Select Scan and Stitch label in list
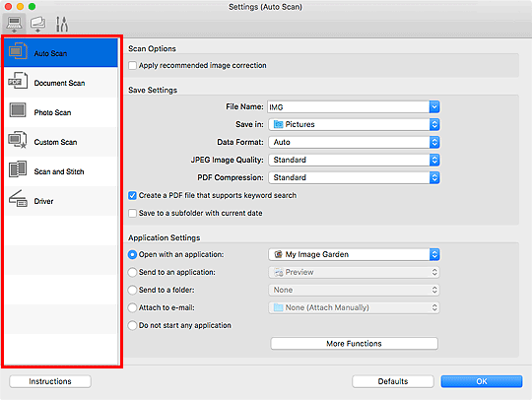Screen dimensions: 532x400 tap(59, 171)
